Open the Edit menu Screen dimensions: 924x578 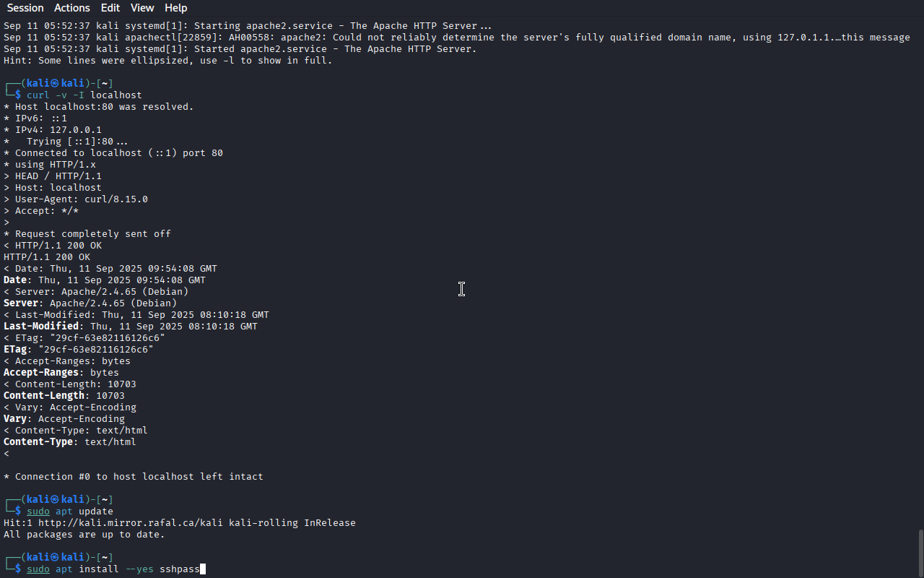[110, 8]
